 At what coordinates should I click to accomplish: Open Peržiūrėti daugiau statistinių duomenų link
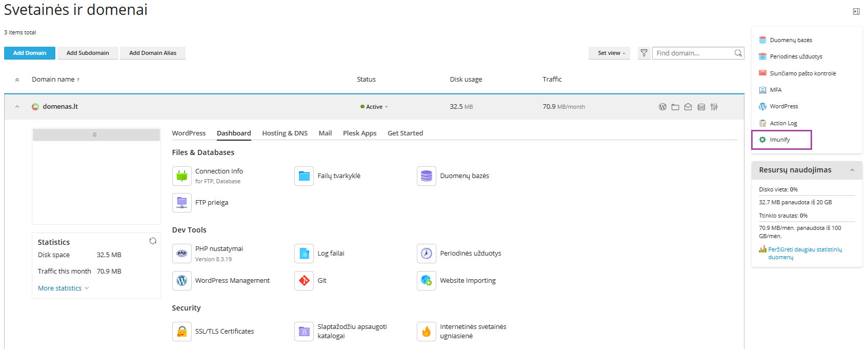pos(804,253)
